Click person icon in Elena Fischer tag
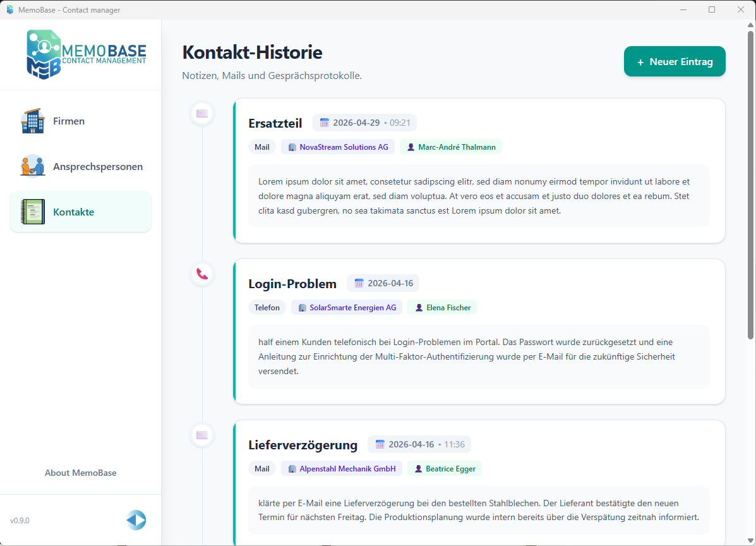This screenshot has height=546, width=756. pos(419,308)
